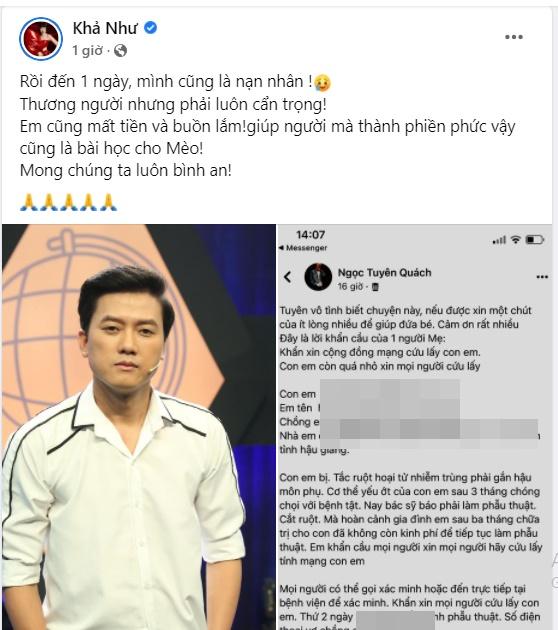Viewport: 558px width, 630px height.
Task: Click the battery icon in status bar
Action: tap(535, 240)
